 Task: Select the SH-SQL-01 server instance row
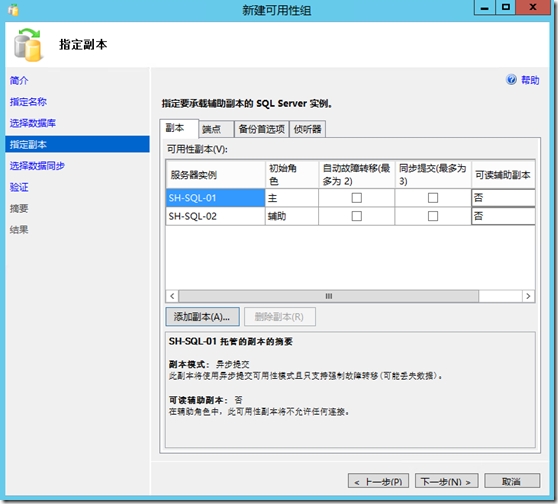(x=215, y=198)
